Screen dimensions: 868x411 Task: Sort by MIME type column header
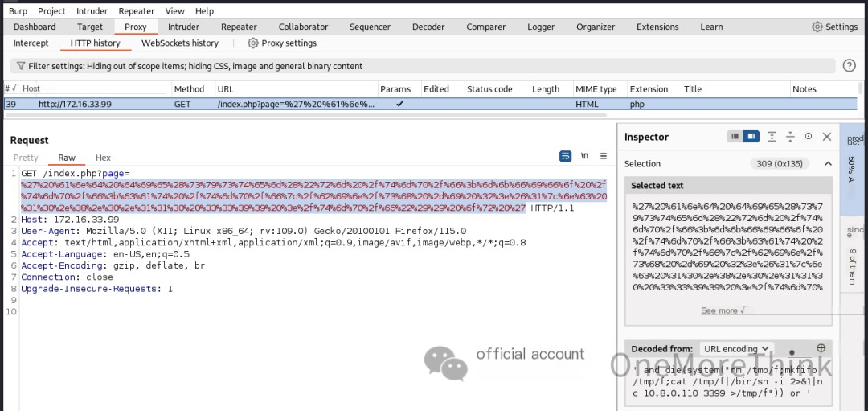[599, 88]
